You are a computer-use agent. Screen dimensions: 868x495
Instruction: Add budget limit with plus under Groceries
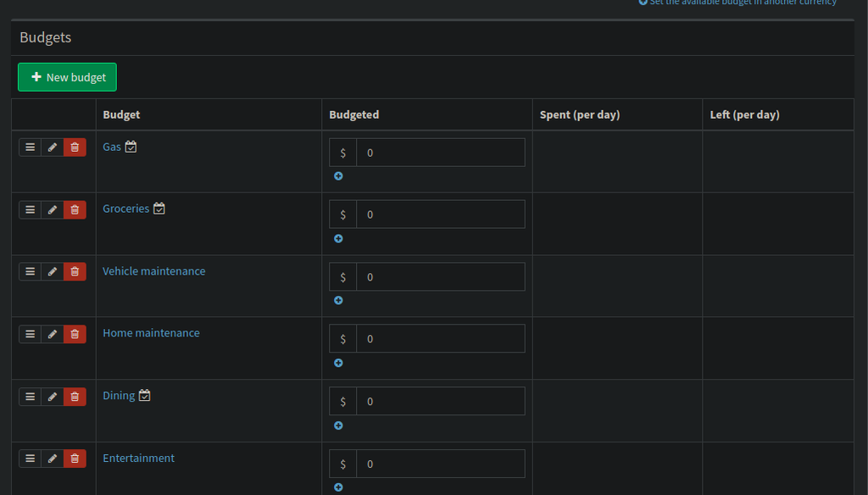click(x=338, y=239)
